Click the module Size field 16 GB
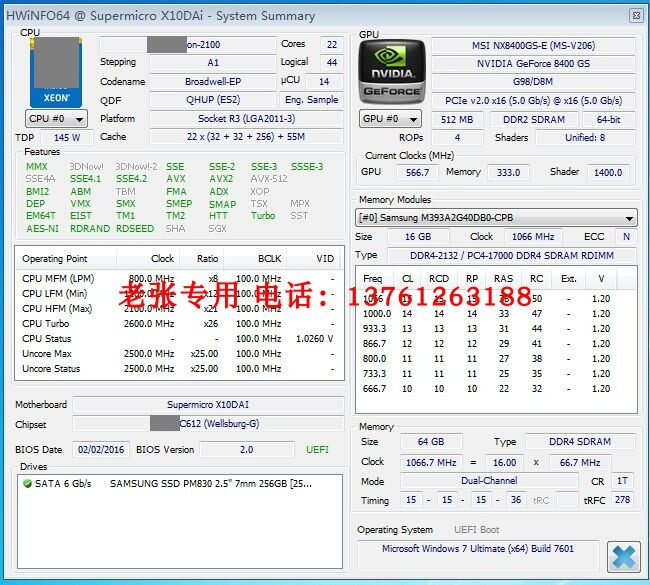 tap(418, 237)
